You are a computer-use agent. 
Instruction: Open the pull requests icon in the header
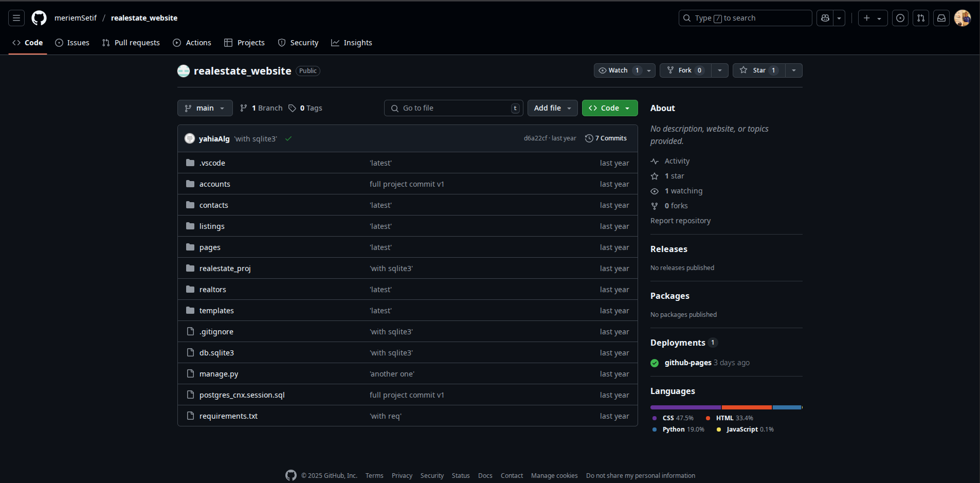pyautogui.click(x=921, y=18)
